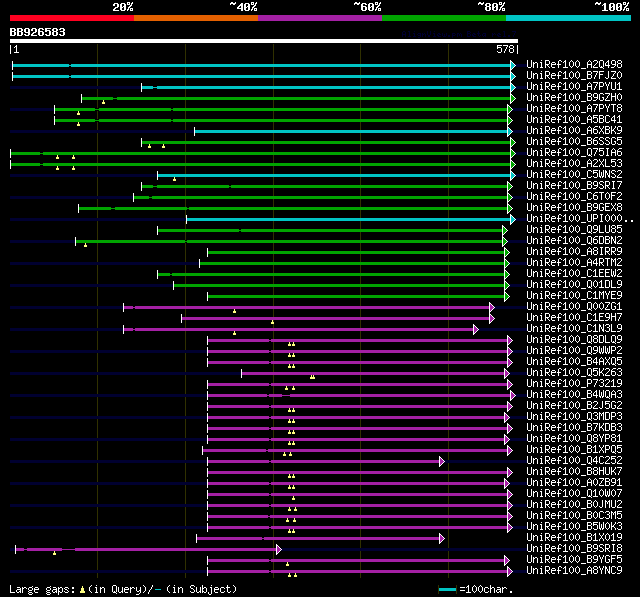
Task: Click UniRef100_A8IRR9 label
Action: [574, 252]
